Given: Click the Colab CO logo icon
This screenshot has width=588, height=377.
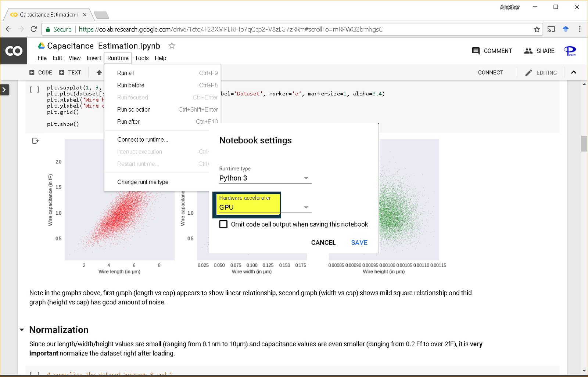Looking at the screenshot, I should (x=14, y=51).
